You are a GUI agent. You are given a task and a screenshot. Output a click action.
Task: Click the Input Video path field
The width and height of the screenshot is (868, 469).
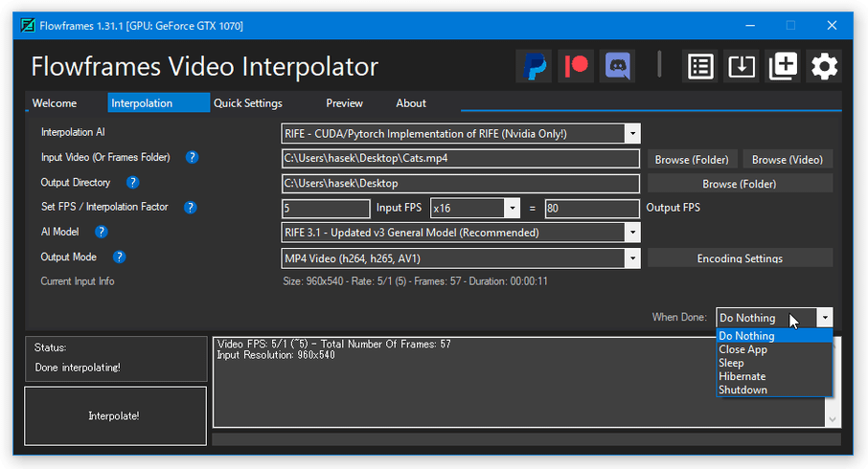tap(461, 158)
